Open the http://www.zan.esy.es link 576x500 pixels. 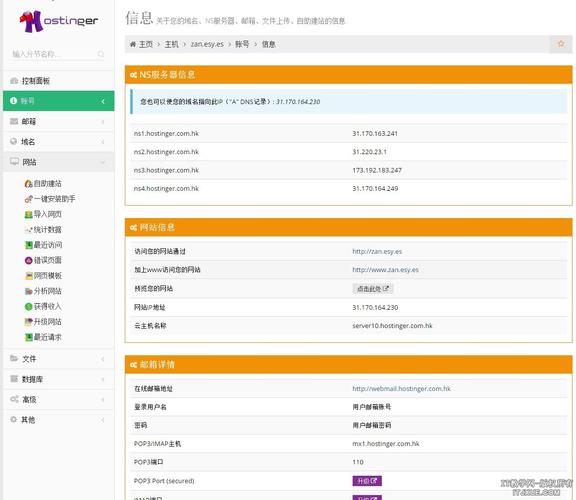tap(385, 270)
